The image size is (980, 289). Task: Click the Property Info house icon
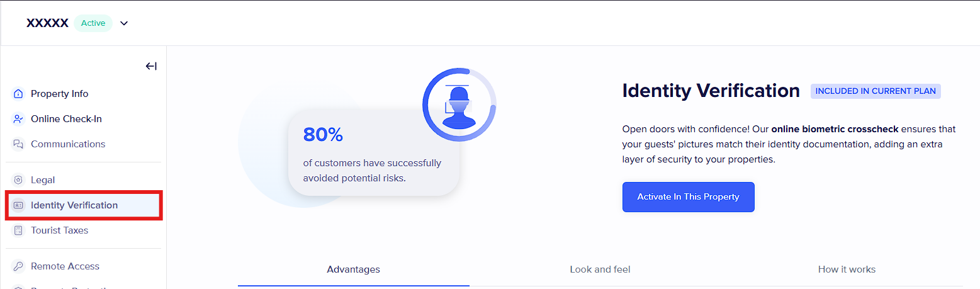point(18,94)
